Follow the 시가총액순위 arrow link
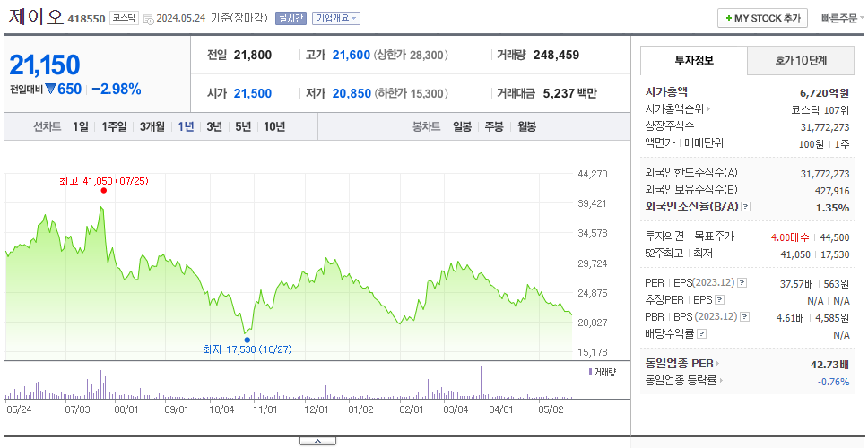The image size is (868, 448). [x=678, y=109]
